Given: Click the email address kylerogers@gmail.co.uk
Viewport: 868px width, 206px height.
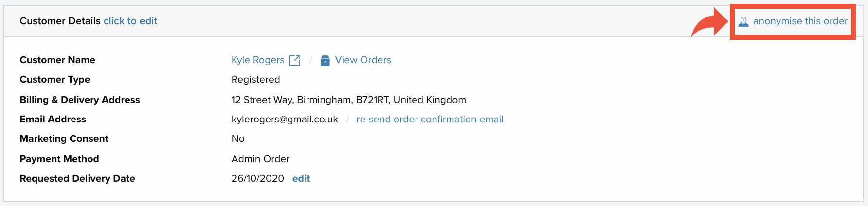Looking at the screenshot, I should (x=285, y=120).
